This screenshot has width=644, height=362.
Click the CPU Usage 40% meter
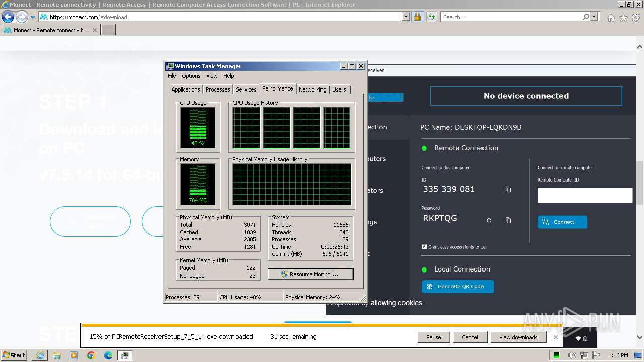pyautogui.click(x=198, y=128)
